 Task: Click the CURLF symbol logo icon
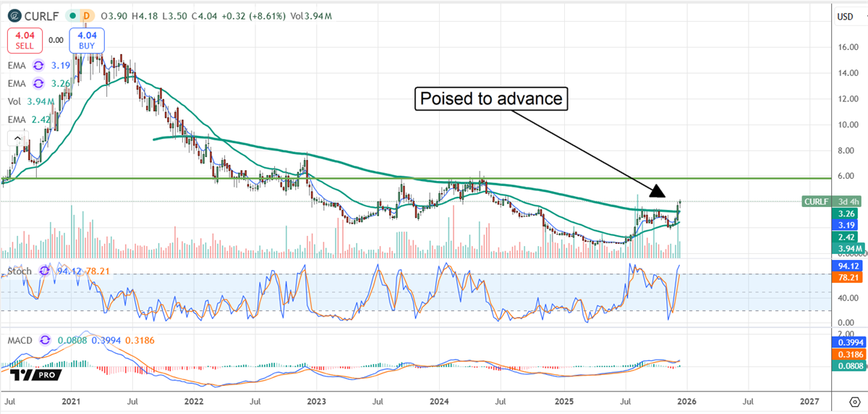[14, 15]
